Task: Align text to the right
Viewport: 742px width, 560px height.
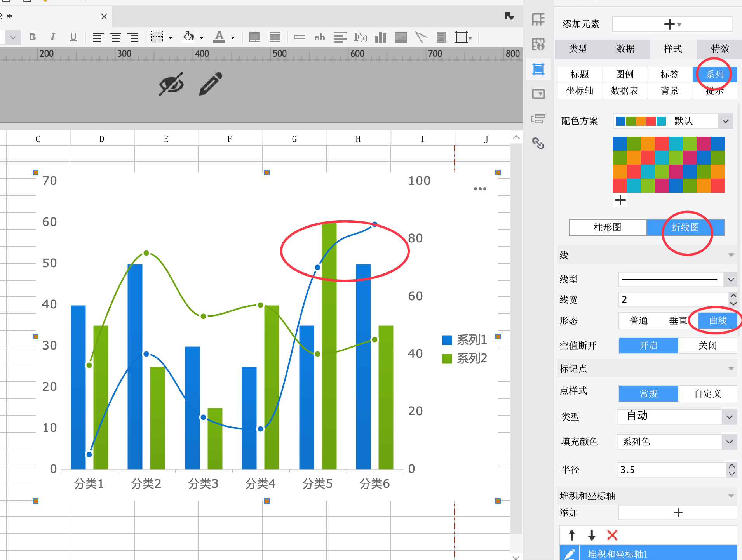Action: (133, 37)
